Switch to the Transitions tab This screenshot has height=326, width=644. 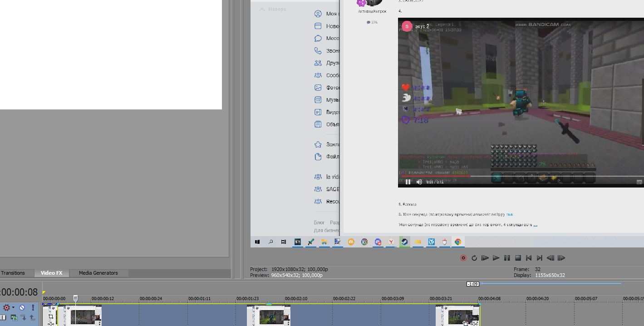pos(13,273)
